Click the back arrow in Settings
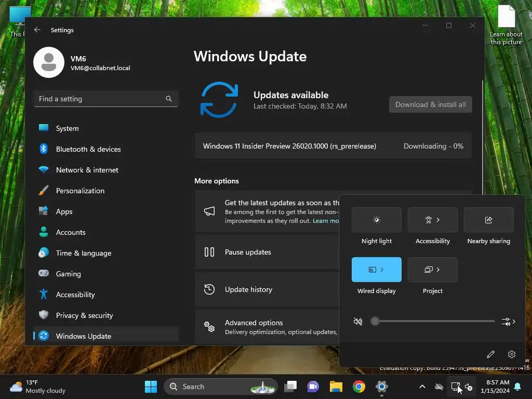The width and height of the screenshot is (532, 399). 37,30
